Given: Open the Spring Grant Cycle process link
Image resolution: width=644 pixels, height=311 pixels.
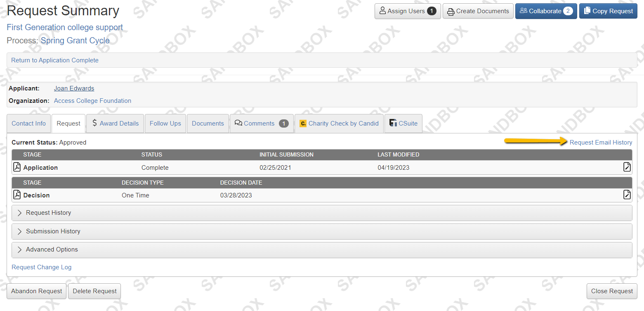Looking at the screenshot, I should tap(75, 41).
